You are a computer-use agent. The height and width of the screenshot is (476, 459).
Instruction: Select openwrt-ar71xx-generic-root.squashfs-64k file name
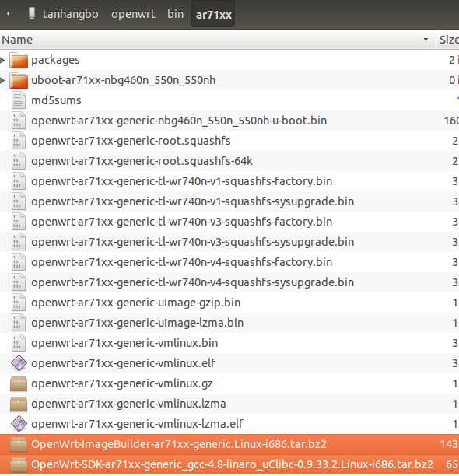coord(142,161)
